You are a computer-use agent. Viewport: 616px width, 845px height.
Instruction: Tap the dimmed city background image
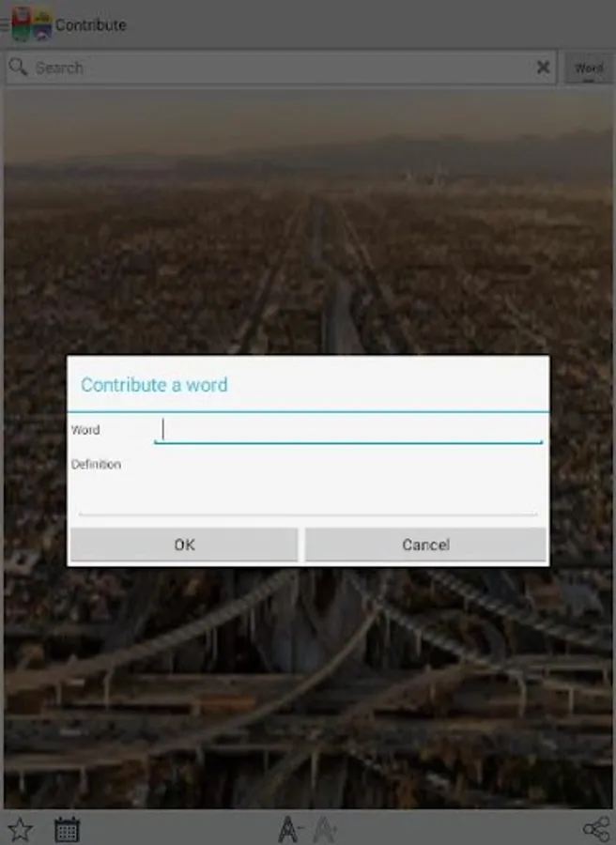(x=308, y=216)
